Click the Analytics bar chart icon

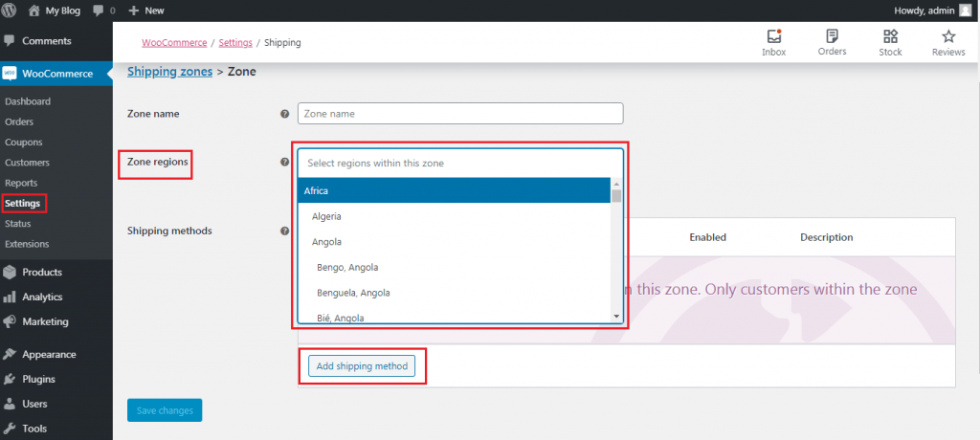(10, 297)
